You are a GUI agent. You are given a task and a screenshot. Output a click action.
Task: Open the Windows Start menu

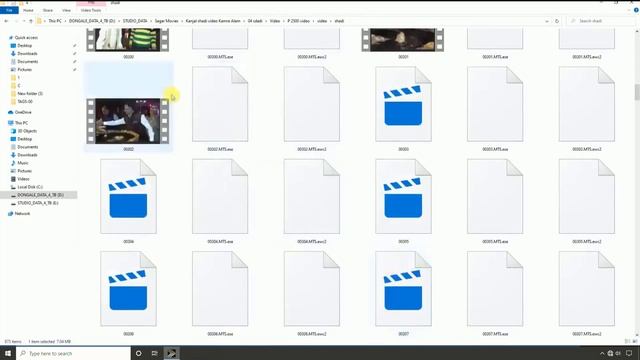pyautogui.click(x=8, y=353)
